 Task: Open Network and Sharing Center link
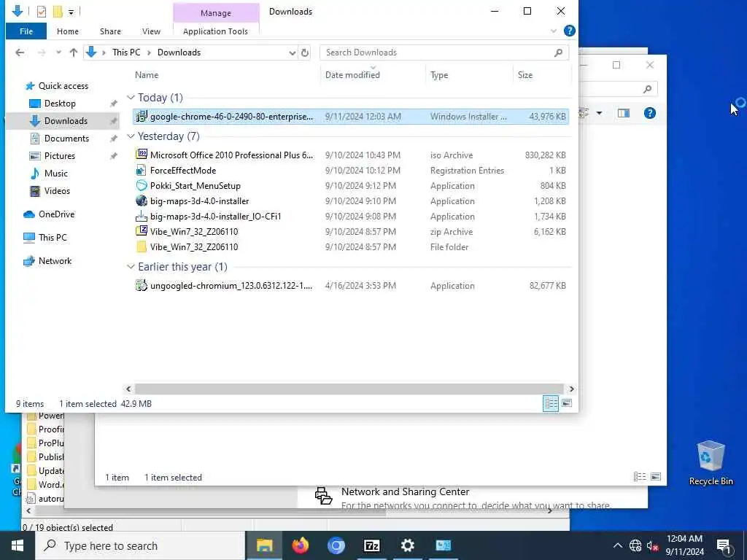tap(405, 491)
